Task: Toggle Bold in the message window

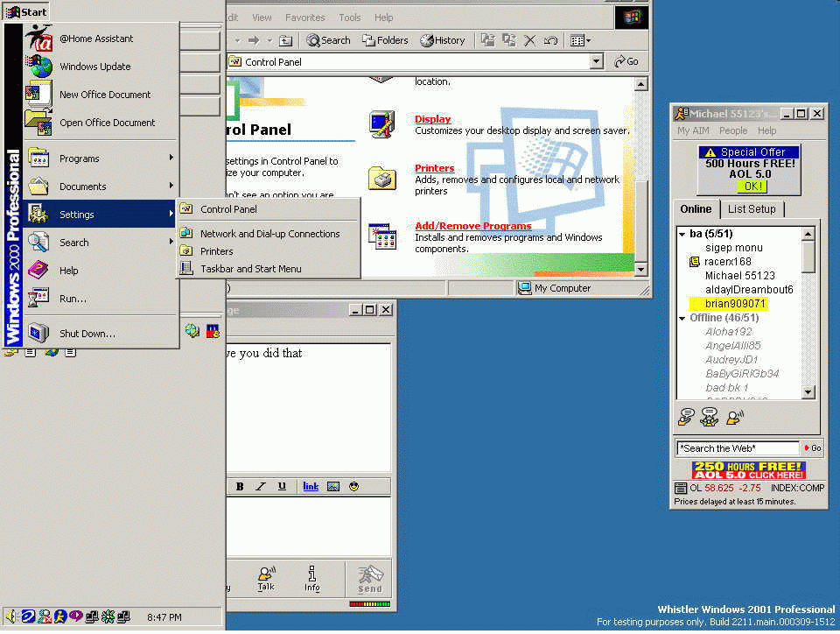Action: pos(240,486)
